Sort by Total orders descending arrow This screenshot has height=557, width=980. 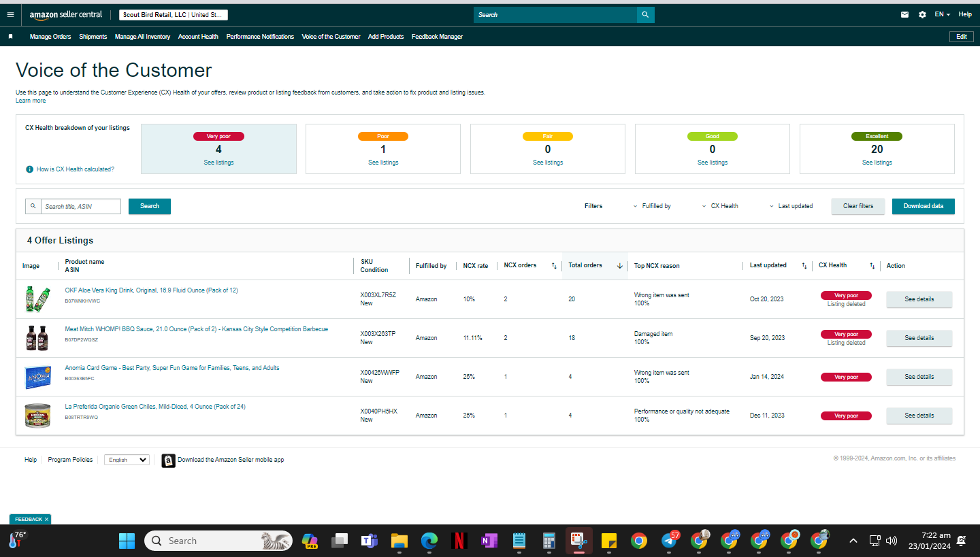(x=619, y=266)
